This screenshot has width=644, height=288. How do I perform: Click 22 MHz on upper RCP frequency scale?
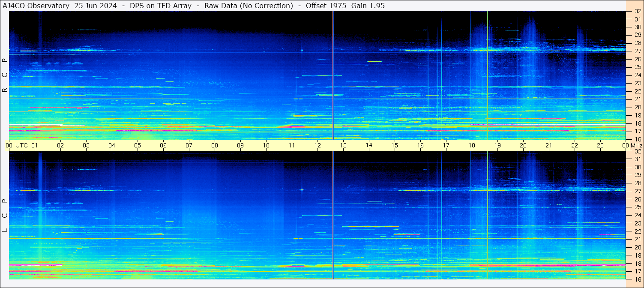click(x=638, y=91)
